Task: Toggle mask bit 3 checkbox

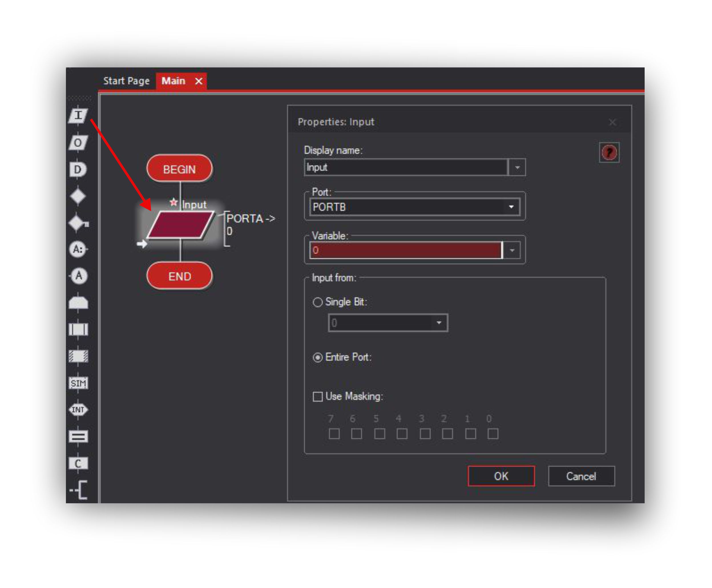Action: point(425,434)
